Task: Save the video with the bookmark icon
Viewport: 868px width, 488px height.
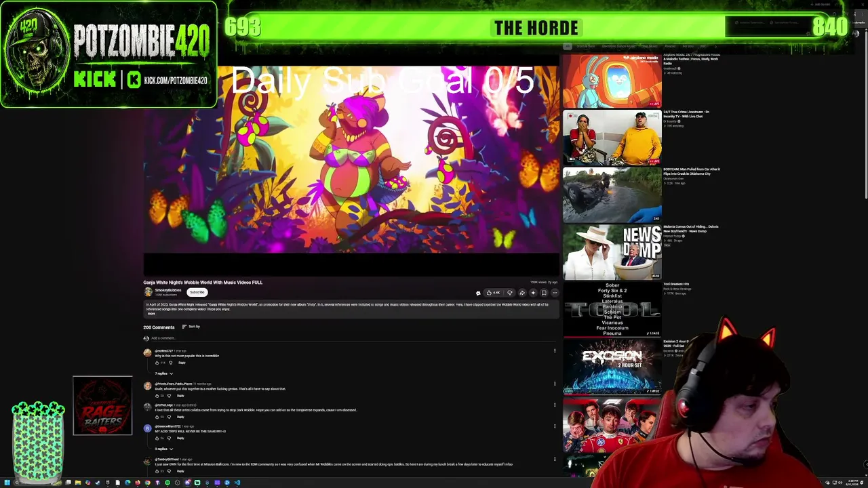Action: click(x=545, y=293)
